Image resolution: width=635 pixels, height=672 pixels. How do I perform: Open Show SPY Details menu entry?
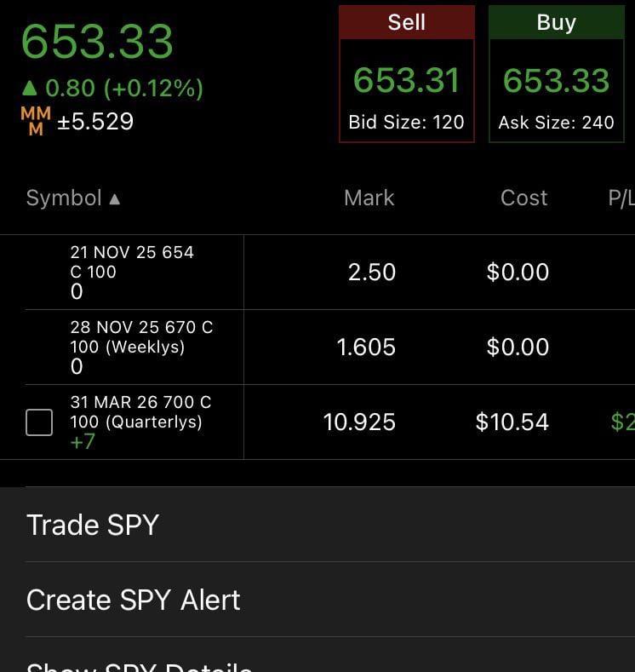click(x=140, y=664)
